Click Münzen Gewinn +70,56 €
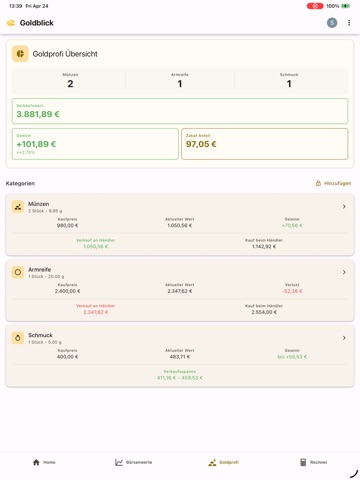This screenshot has width=360, height=480. point(292,222)
